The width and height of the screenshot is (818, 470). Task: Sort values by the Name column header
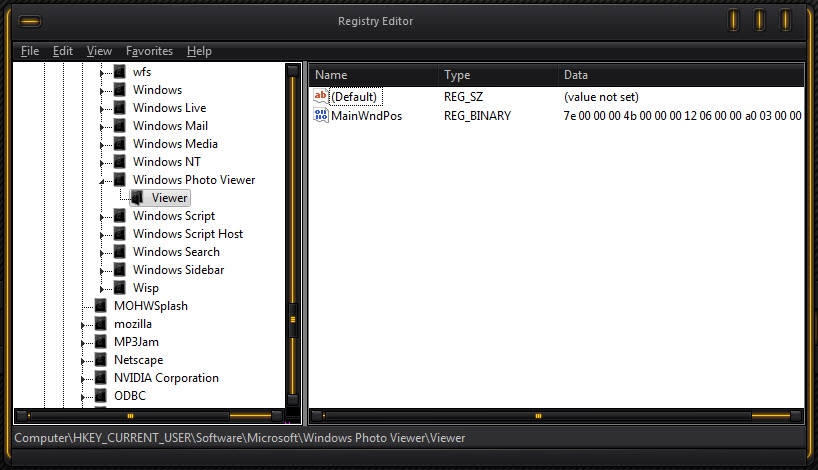pos(373,75)
